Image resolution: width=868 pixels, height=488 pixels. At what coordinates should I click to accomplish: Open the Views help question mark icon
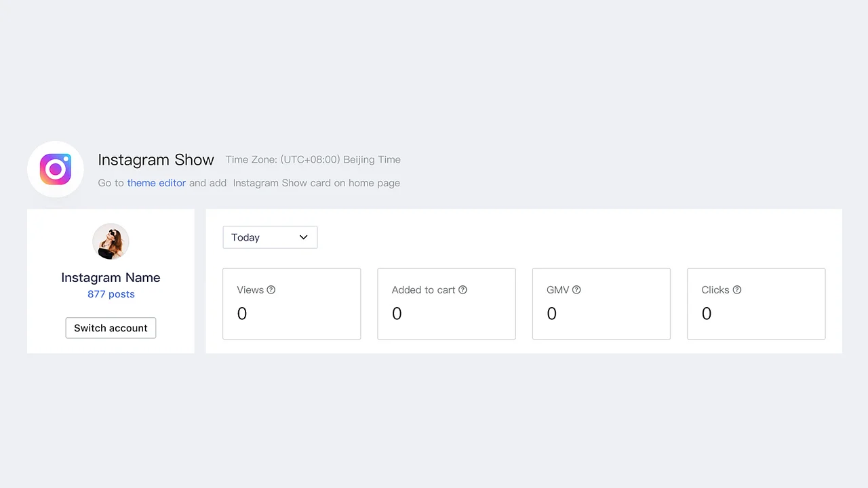(271, 289)
